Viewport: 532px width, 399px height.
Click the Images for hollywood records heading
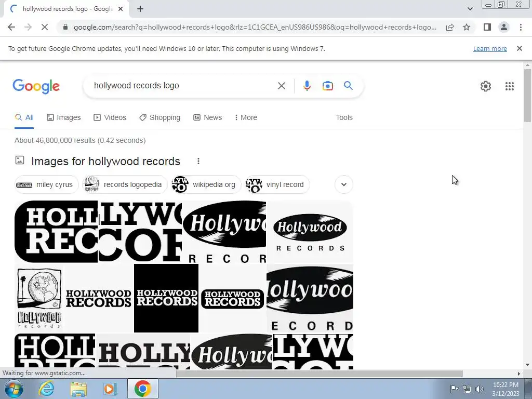(x=105, y=162)
